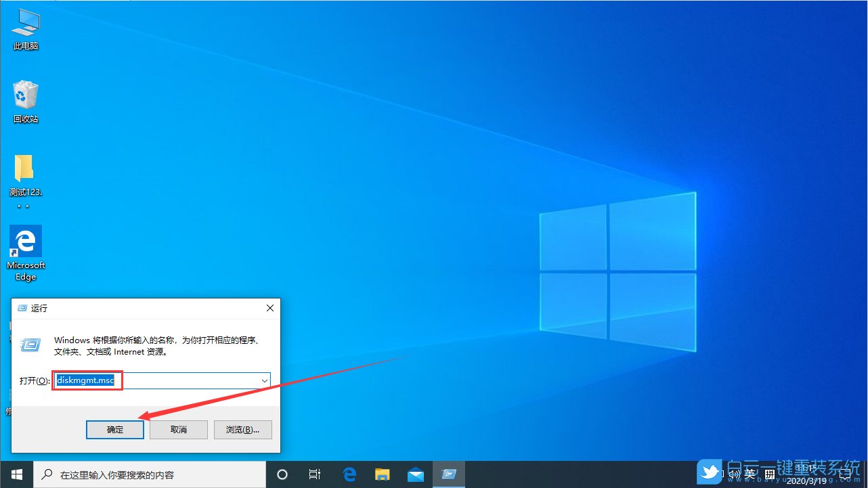
Task: Launch the Mail app from taskbar
Action: click(415, 474)
